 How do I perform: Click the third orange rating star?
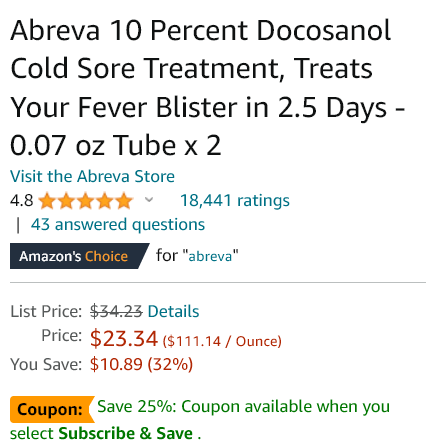pyautogui.click(x=86, y=201)
